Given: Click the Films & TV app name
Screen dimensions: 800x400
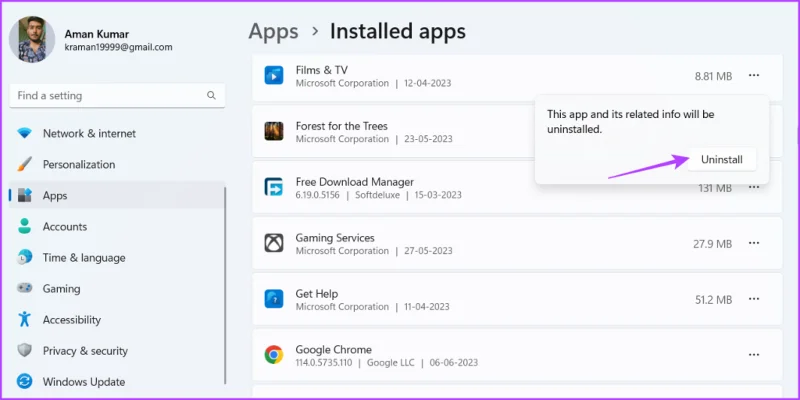Looking at the screenshot, I should point(321,70).
